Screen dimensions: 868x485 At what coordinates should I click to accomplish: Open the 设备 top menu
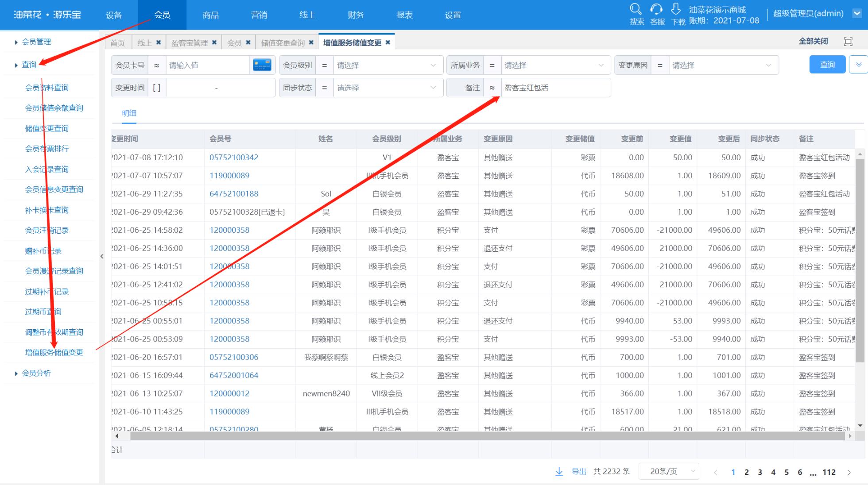click(x=114, y=15)
